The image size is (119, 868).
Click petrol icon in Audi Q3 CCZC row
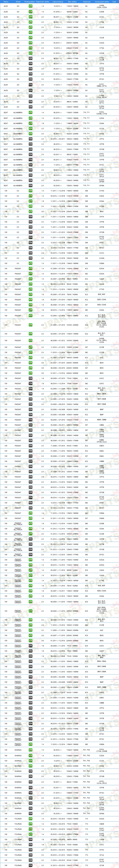click(x=31, y=17)
